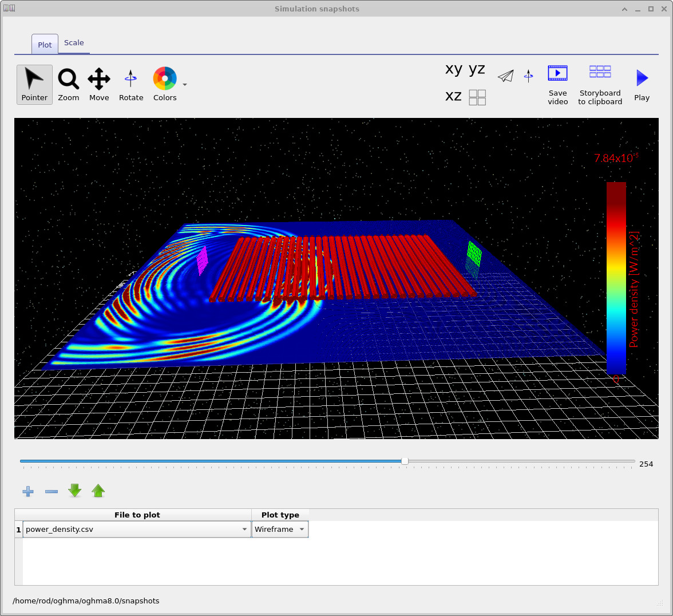Add a new file row with plus button
The height and width of the screenshot is (616, 673).
click(27, 491)
